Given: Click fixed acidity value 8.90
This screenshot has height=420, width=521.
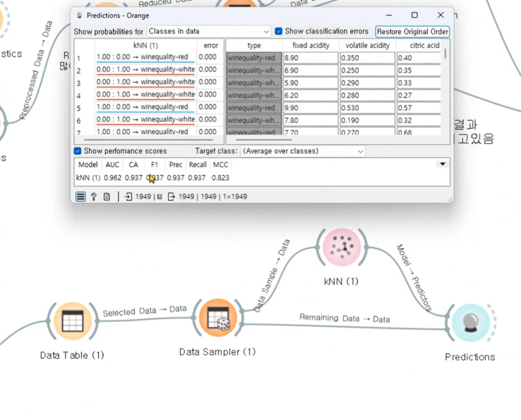Looking at the screenshot, I should (x=310, y=58).
